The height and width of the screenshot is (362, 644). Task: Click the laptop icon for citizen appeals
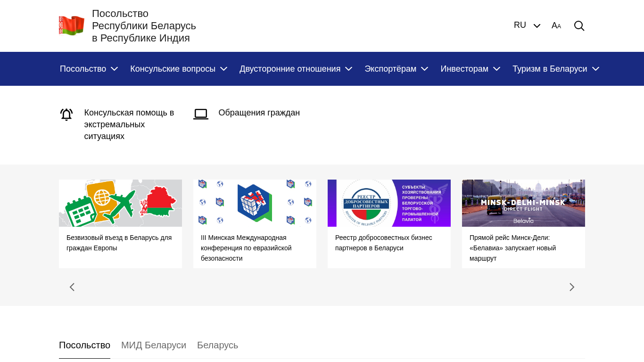201,114
